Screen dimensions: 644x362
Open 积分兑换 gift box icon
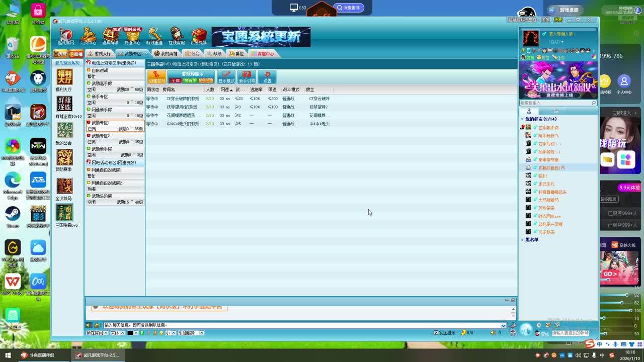click(199, 36)
